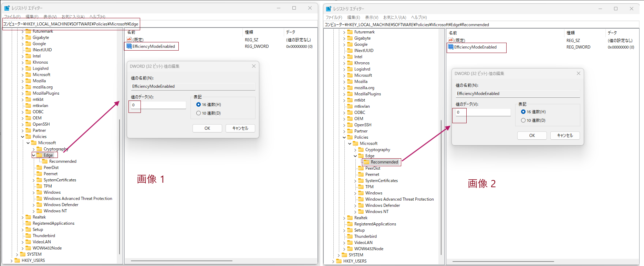Screen dimensions: 644x266
Task: Click OK in right DWORD dialog
Action: (532, 136)
